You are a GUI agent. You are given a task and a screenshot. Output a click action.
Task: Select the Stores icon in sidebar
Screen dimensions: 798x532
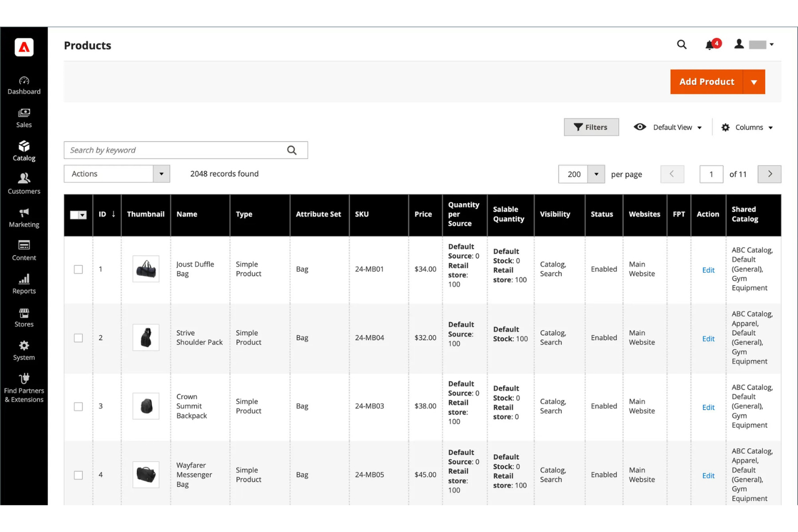tap(24, 316)
